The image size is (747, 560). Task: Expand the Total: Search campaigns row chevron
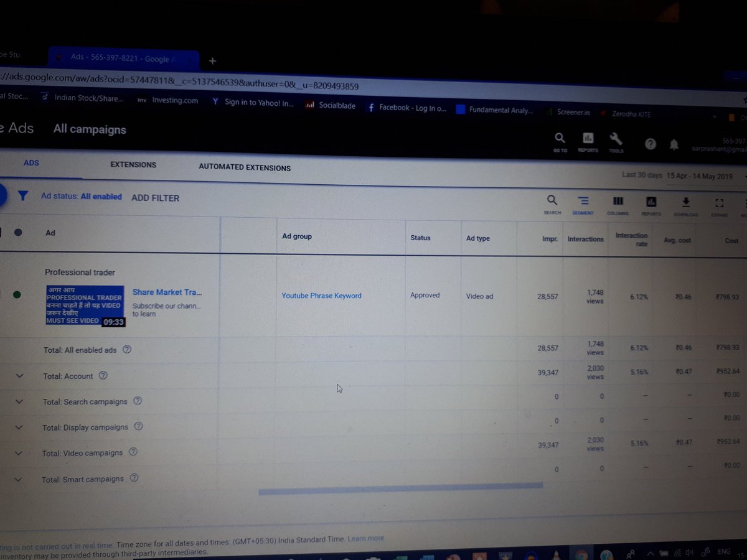coord(19,401)
